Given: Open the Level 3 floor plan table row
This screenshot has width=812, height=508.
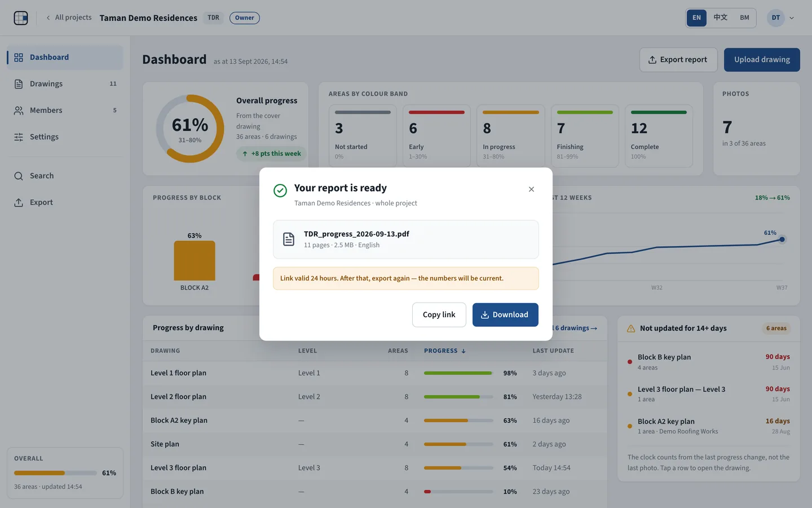Looking at the screenshot, I should click(375, 468).
